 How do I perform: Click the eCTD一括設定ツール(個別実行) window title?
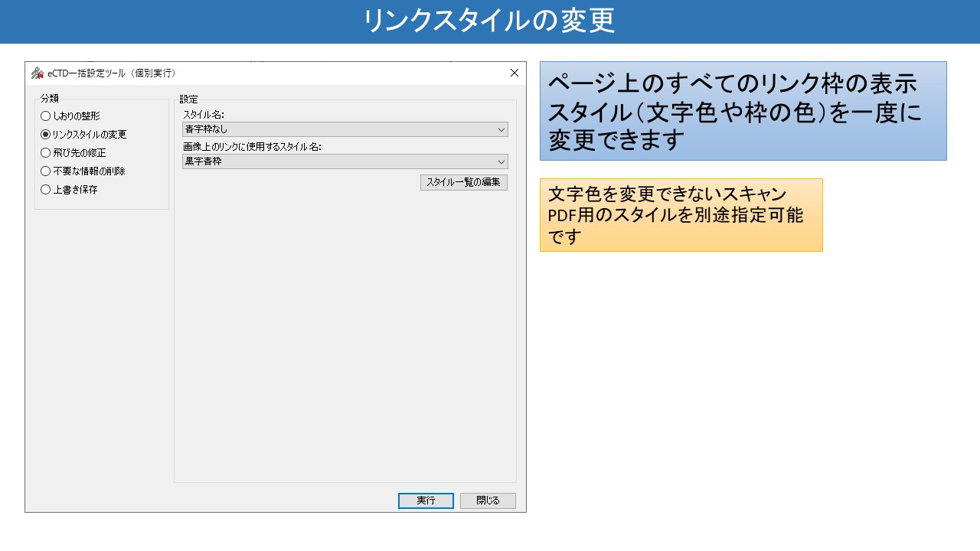(112, 73)
